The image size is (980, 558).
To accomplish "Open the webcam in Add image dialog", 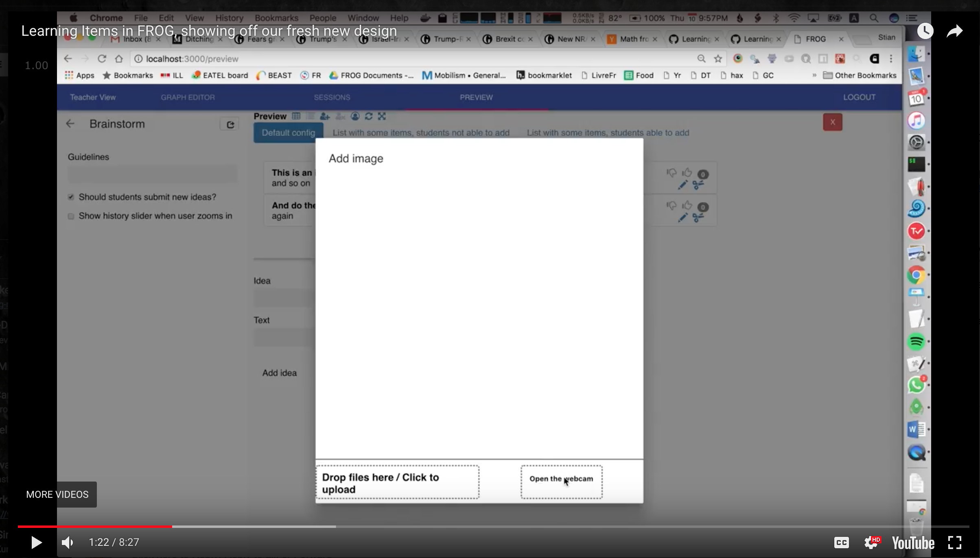I will (561, 482).
